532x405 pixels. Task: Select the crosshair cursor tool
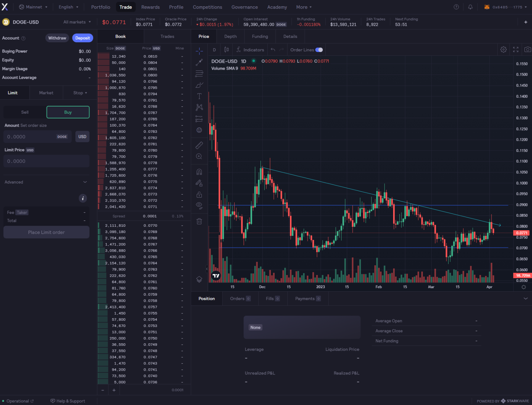click(199, 51)
